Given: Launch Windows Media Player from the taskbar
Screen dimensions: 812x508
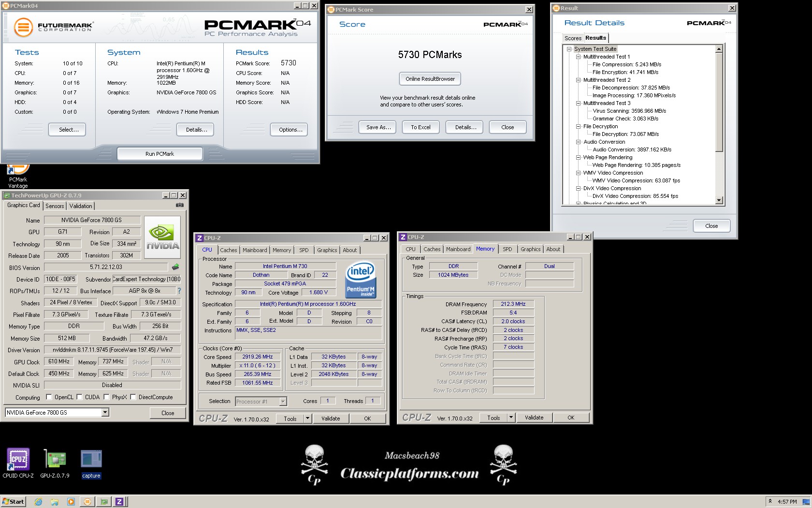Looking at the screenshot, I should point(71,502).
